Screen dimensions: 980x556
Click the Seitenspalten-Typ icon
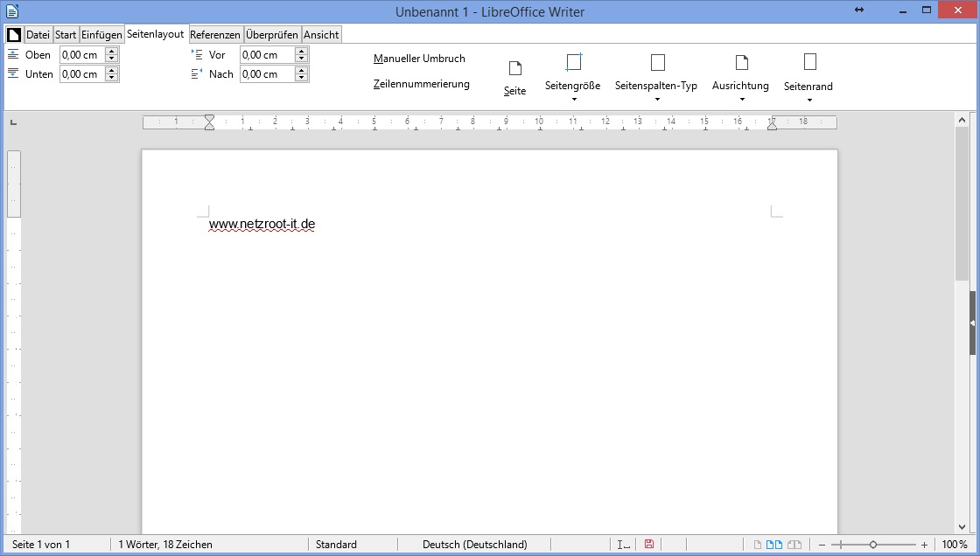657,62
